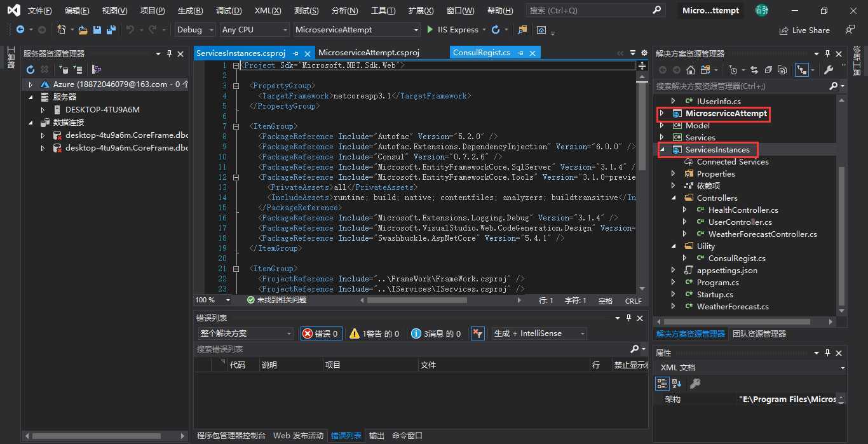Click the IIS Express run button label
868x444 pixels.
point(457,30)
